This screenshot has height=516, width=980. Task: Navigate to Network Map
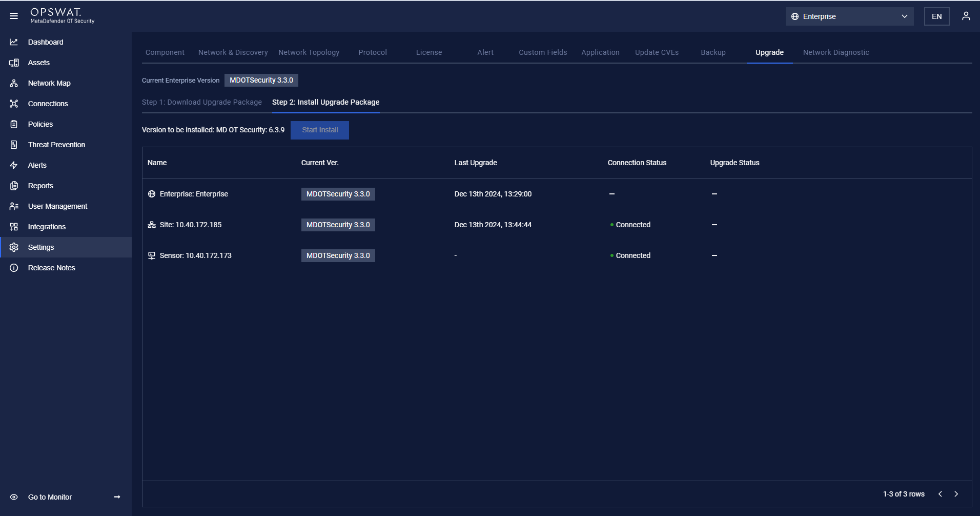pos(49,83)
